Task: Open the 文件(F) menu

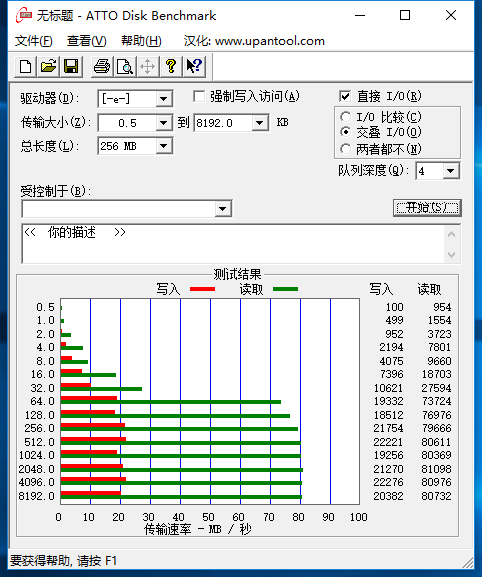Action: (x=33, y=41)
